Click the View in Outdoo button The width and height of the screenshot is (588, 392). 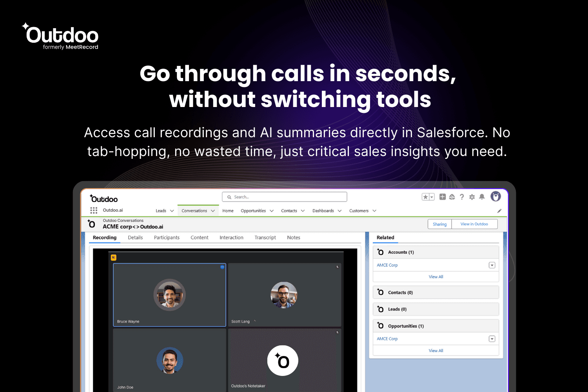[x=474, y=224]
